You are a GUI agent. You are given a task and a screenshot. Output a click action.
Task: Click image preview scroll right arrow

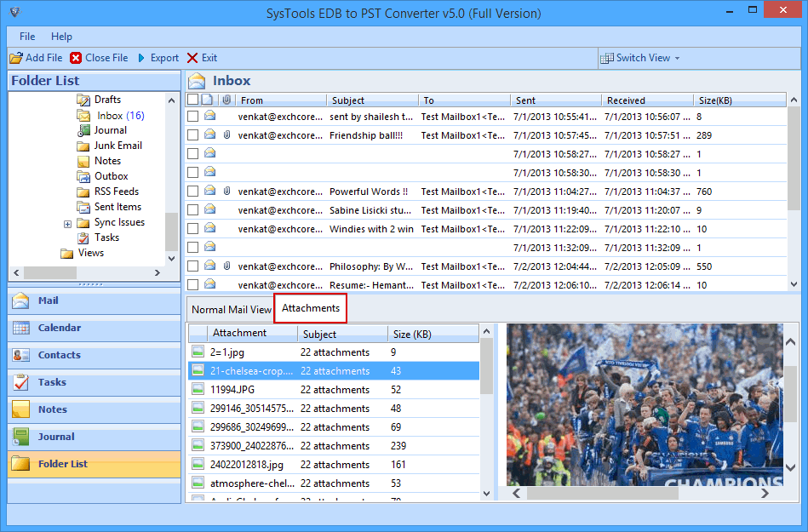765,494
